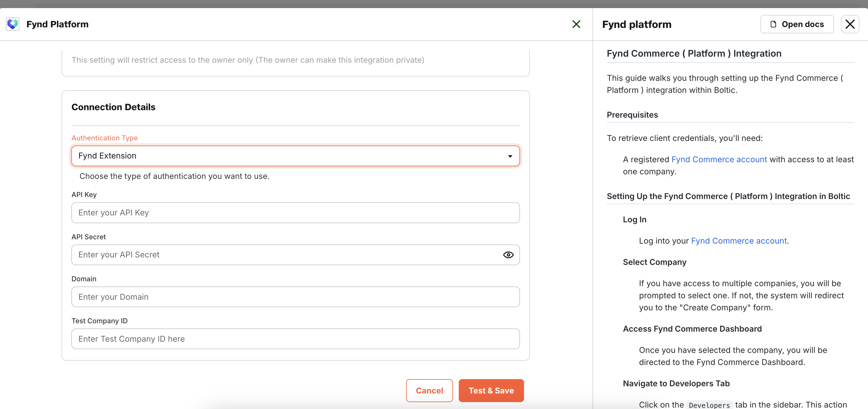This screenshot has height=409, width=868.
Task: Click the owner-only access restriction note
Action: 248,60
